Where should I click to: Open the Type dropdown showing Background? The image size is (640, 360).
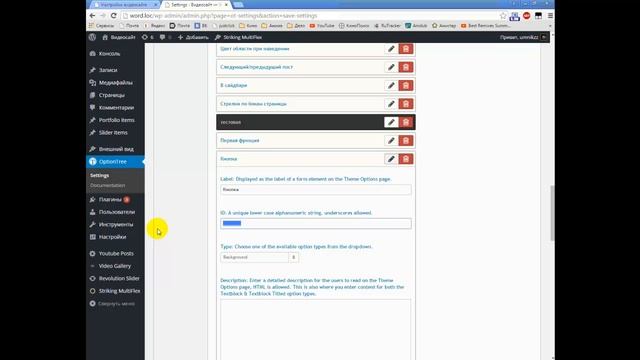coord(260,257)
